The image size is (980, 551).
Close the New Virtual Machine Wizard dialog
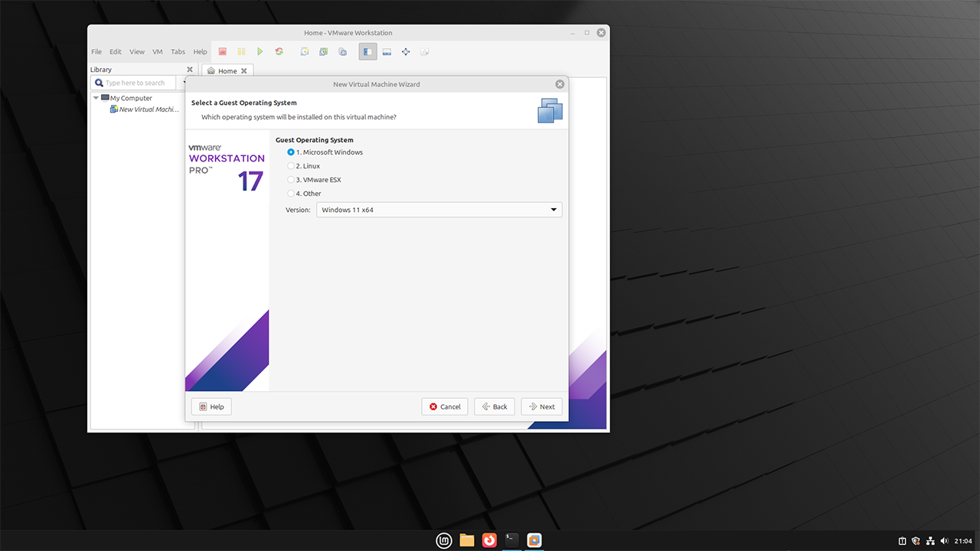click(x=560, y=84)
